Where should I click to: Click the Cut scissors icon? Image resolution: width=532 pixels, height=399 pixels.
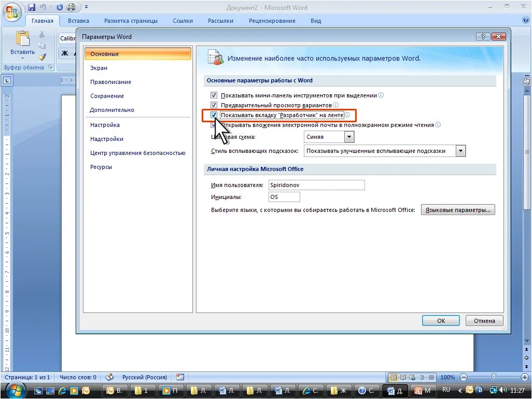coord(41,34)
